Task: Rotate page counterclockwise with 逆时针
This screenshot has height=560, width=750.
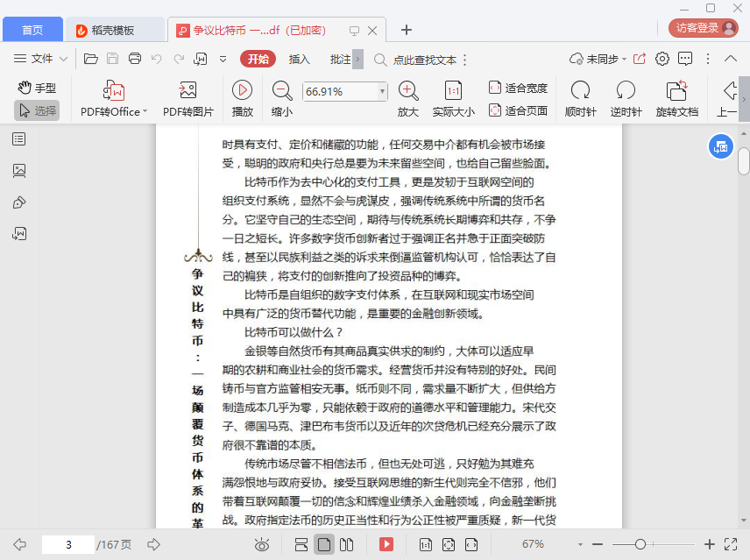Action: click(626, 90)
